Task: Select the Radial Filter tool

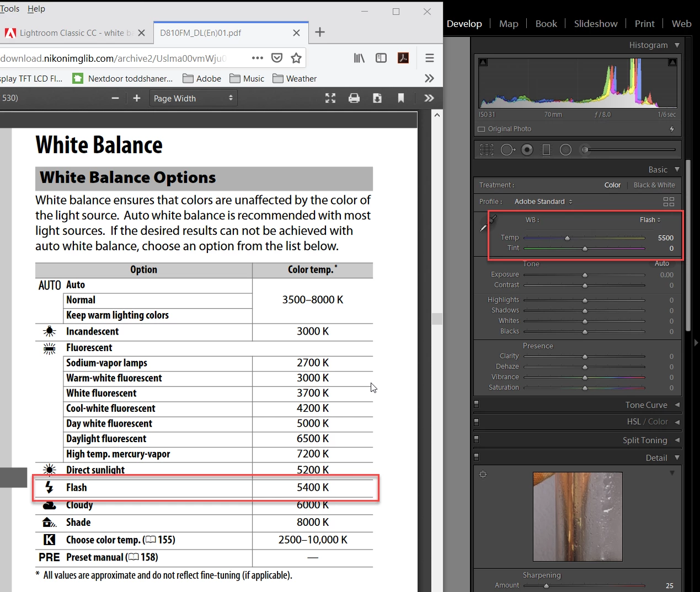Action: pos(565,149)
